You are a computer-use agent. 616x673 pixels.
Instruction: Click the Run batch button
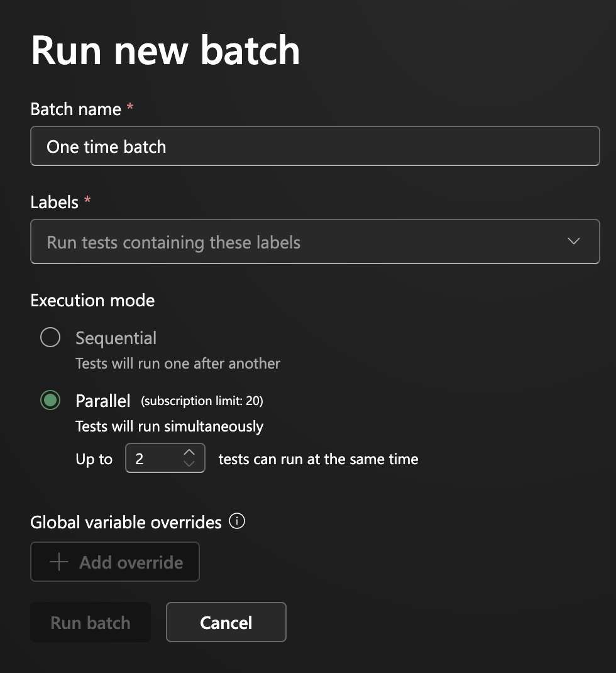point(91,622)
